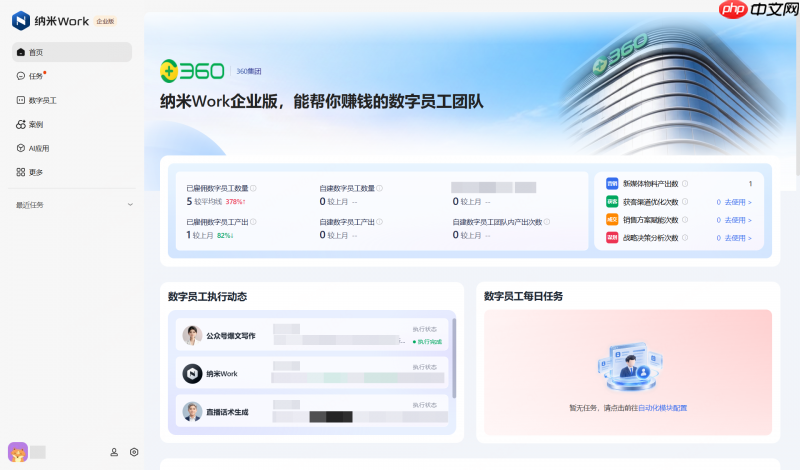The height and width of the screenshot is (470, 800).
Task: Open the 首页 home page in sidebar
Action: [71, 52]
